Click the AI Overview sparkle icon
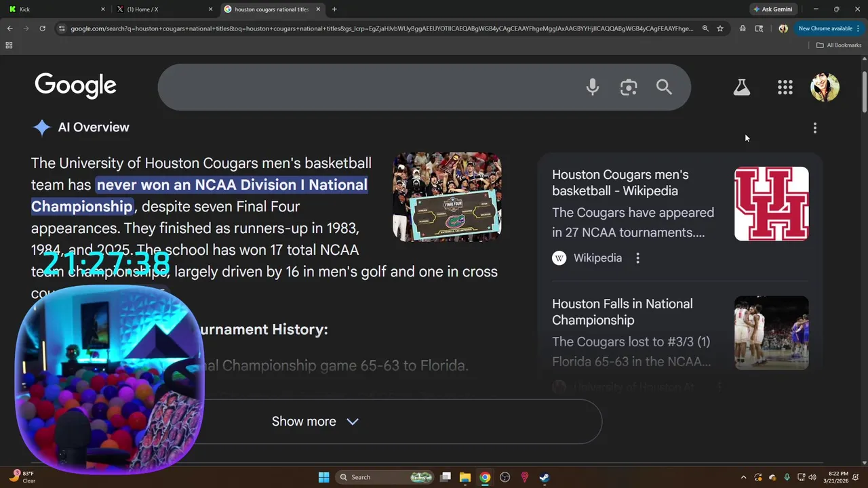The width and height of the screenshot is (868, 488). [42, 127]
